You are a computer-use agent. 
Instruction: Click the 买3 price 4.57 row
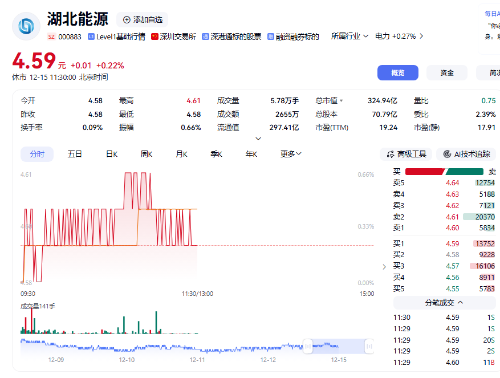444,266
